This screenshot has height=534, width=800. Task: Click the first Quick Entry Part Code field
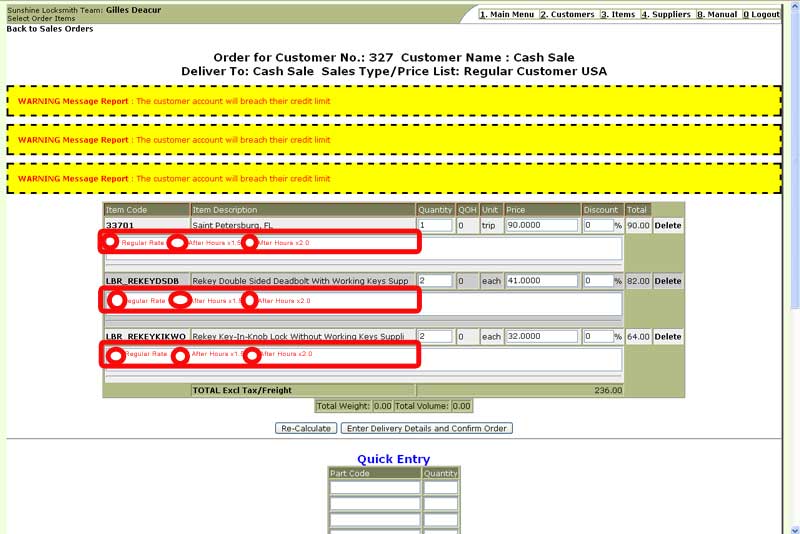click(x=375, y=488)
